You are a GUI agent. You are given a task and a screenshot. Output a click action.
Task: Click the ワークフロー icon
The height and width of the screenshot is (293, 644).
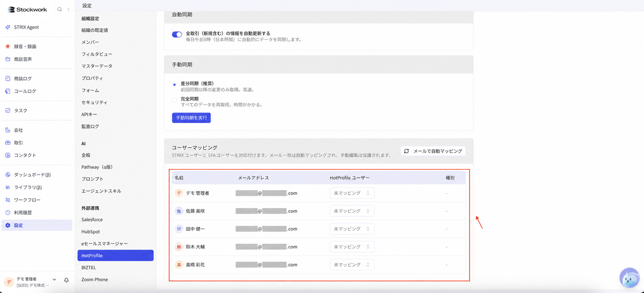tap(8, 200)
